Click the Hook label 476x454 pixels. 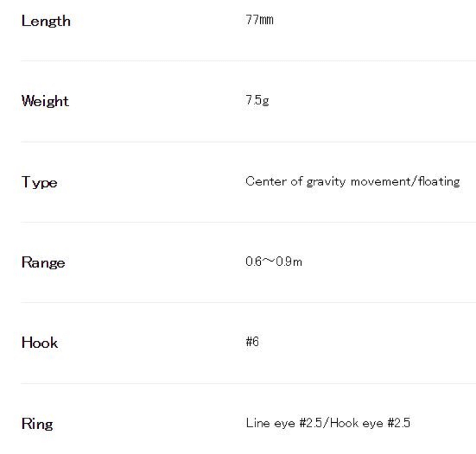point(40,343)
